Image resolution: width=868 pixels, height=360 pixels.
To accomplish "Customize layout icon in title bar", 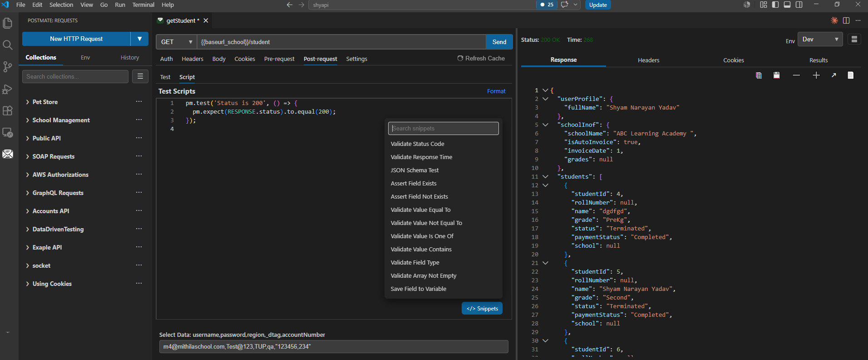I will coord(764,5).
